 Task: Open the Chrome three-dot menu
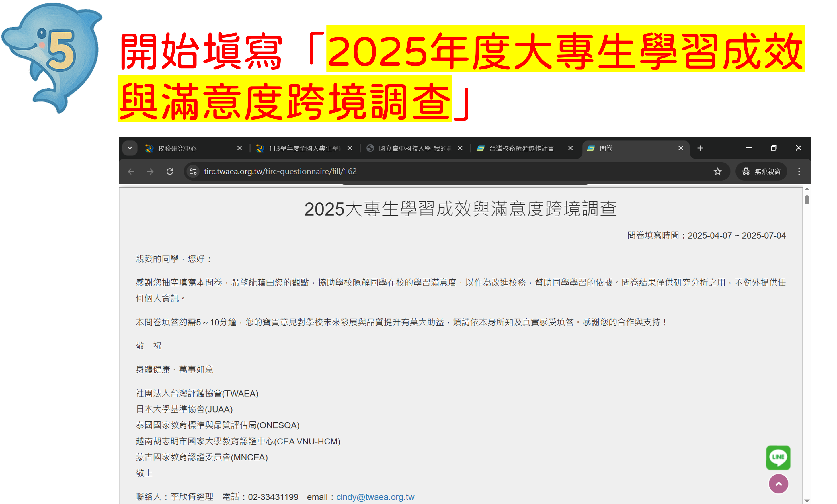click(x=799, y=171)
